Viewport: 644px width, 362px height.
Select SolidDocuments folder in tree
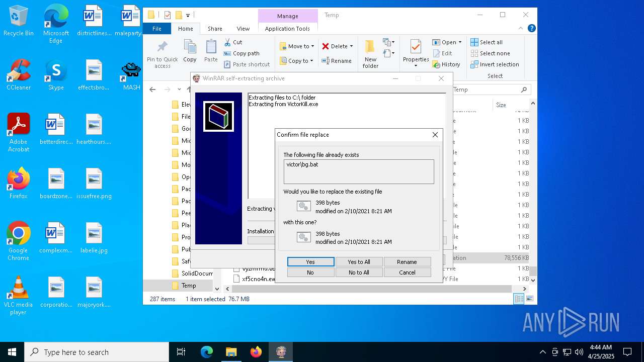(x=192, y=273)
